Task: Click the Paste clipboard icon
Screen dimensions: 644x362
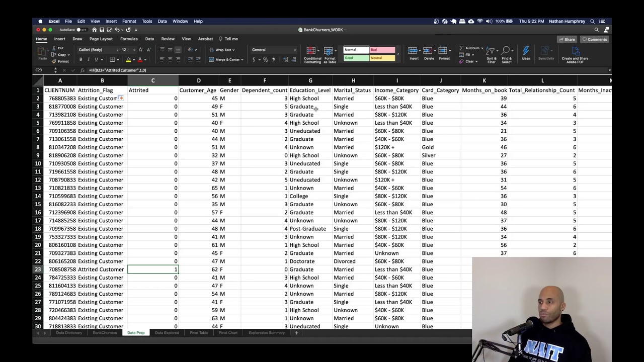Action: point(42,51)
